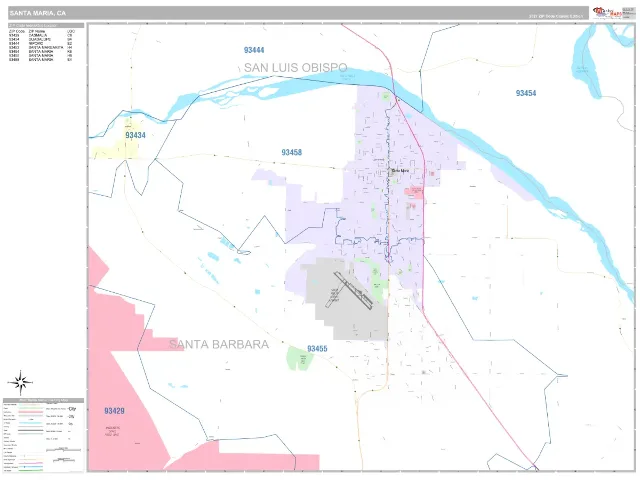The width and height of the screenshot is (640, 480).
Task: Select the 93434 ZIP code label
Action: tap(135, 135)
